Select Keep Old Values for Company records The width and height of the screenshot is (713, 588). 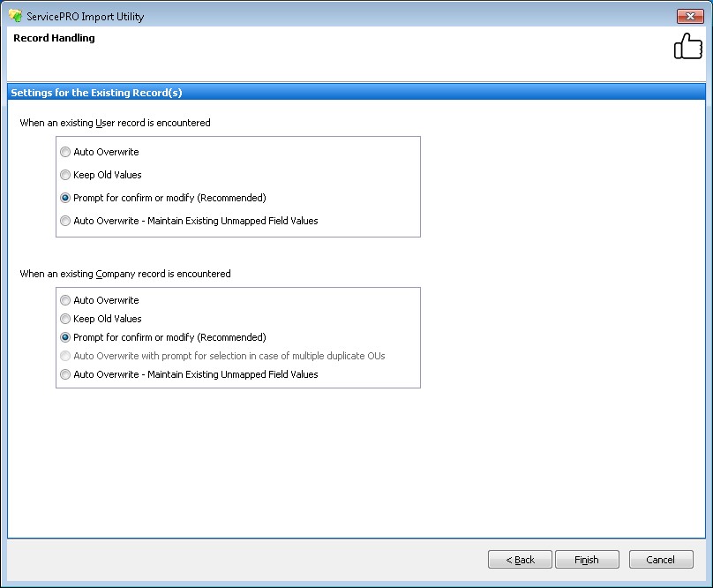click(64, 318)
